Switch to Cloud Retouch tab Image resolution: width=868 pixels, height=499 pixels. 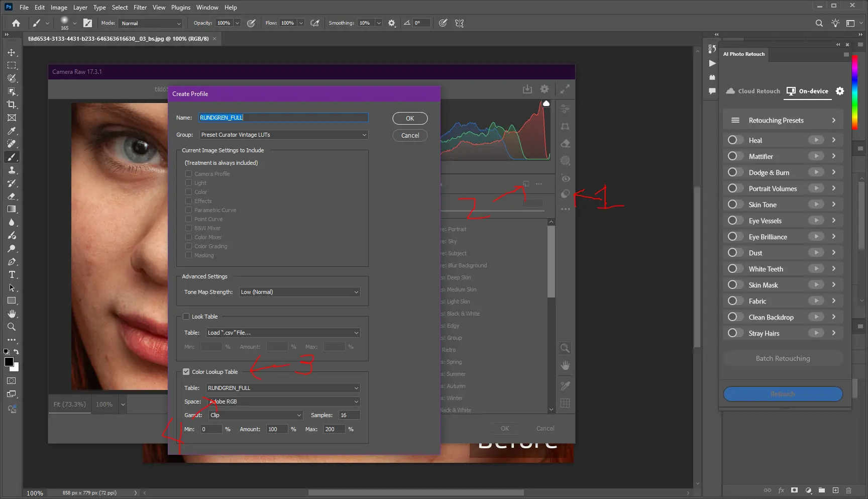(x=753, y=91)
